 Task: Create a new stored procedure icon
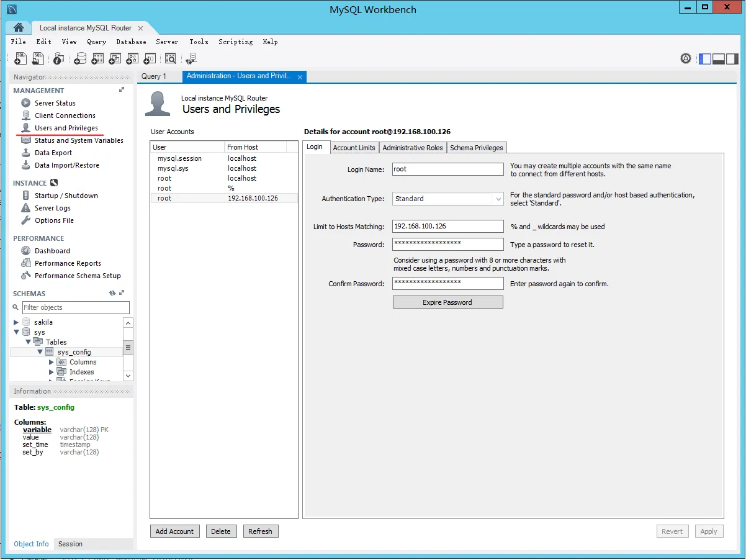pos(132,58)
